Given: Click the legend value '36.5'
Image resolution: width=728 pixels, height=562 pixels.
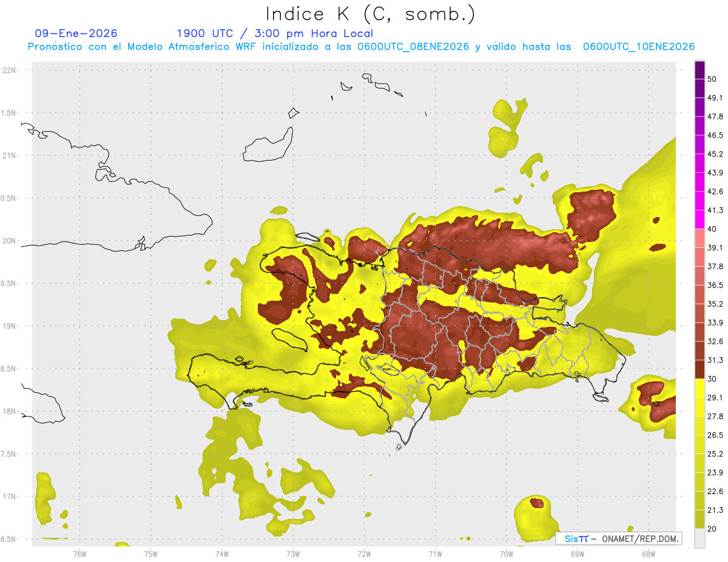Looking at the screenshot, I should point(715,285).
